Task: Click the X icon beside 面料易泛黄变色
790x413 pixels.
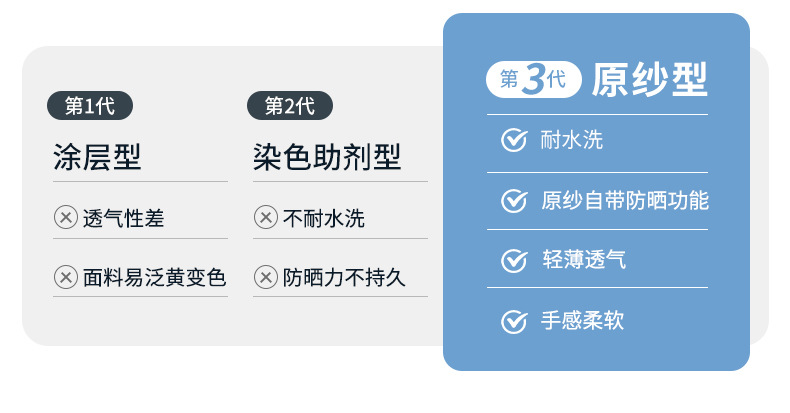Action: (66, 277)
